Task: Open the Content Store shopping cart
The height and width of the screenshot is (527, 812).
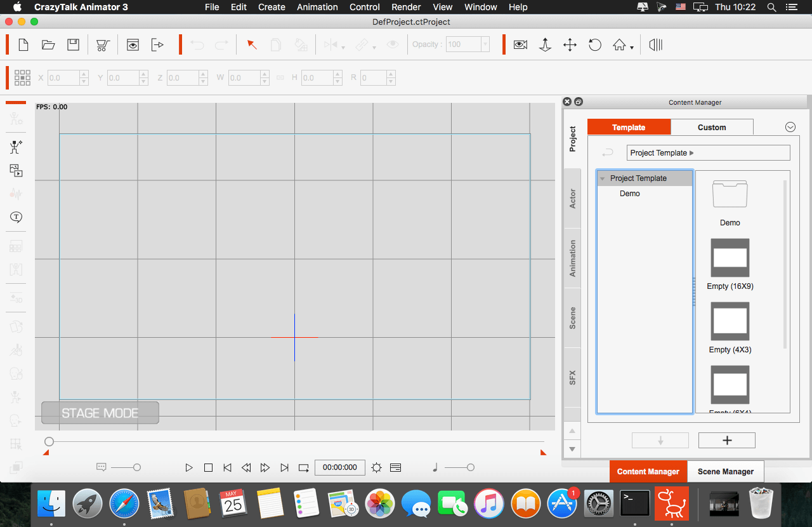Action: pos(103,45)
